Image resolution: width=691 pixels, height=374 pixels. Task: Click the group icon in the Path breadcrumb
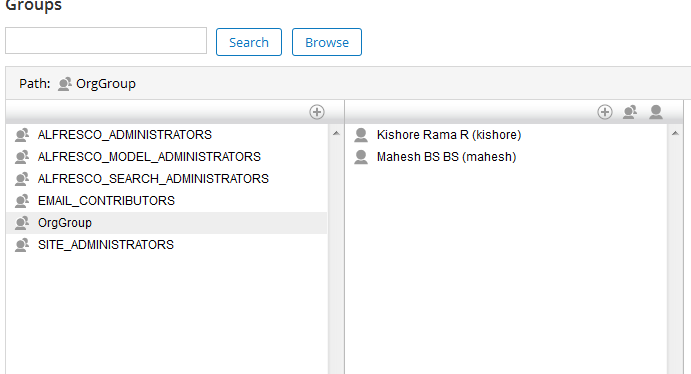point(65,84)
